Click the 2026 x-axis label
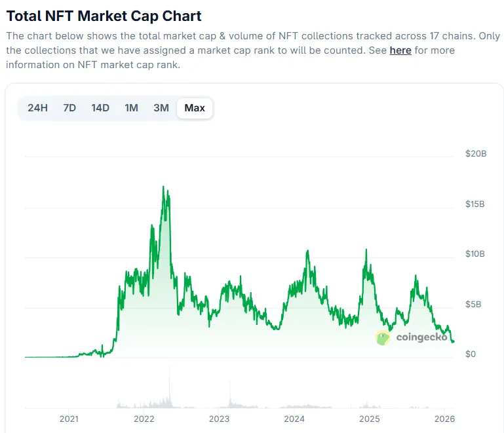Viewport: 504px width, 433px height. click(444, 419)
